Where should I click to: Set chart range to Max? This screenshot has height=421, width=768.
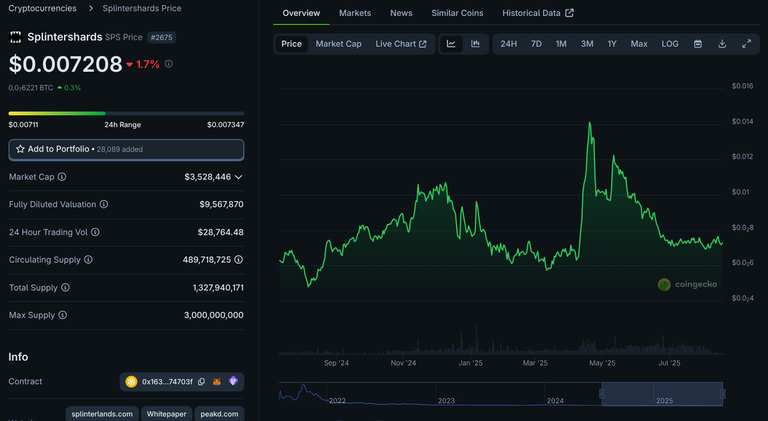pyautogui.click(x=639, y=44)
